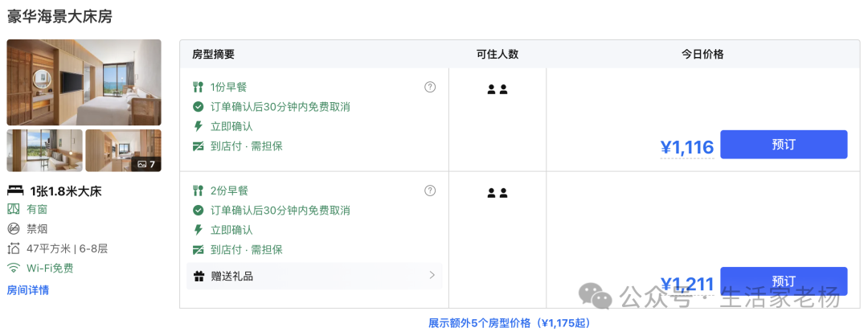This screenshot has width=868, height=332.
Task: Click the 豪华海景大床房 room title
Action: pos(59,16)
